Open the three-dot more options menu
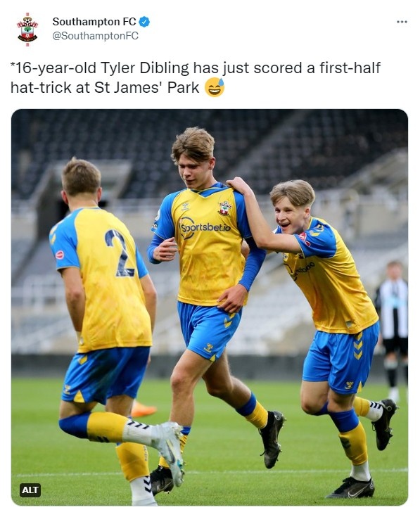This screenshot has height=510, width=420. [402, 22]
